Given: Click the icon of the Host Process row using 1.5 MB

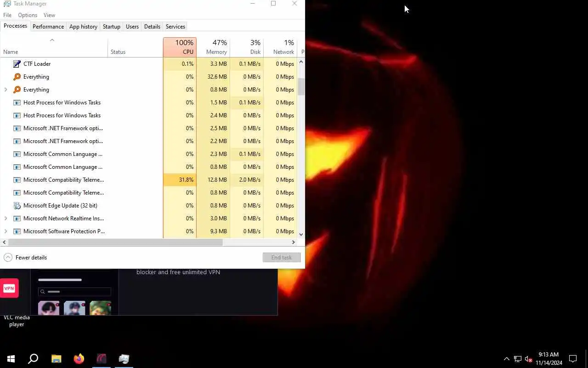Looking at the screenshot, I should click(x=17, y=103).
